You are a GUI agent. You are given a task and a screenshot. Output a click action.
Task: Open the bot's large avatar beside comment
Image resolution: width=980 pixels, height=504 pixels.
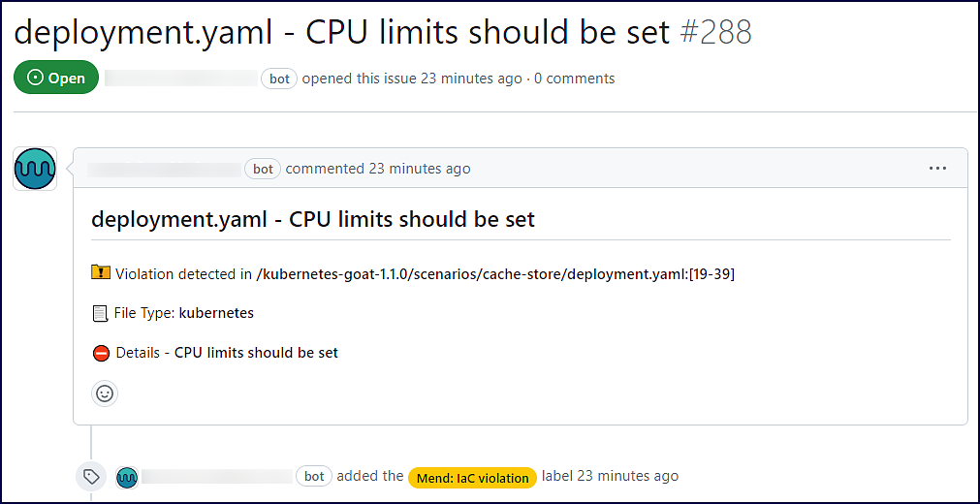pos(35,169)
